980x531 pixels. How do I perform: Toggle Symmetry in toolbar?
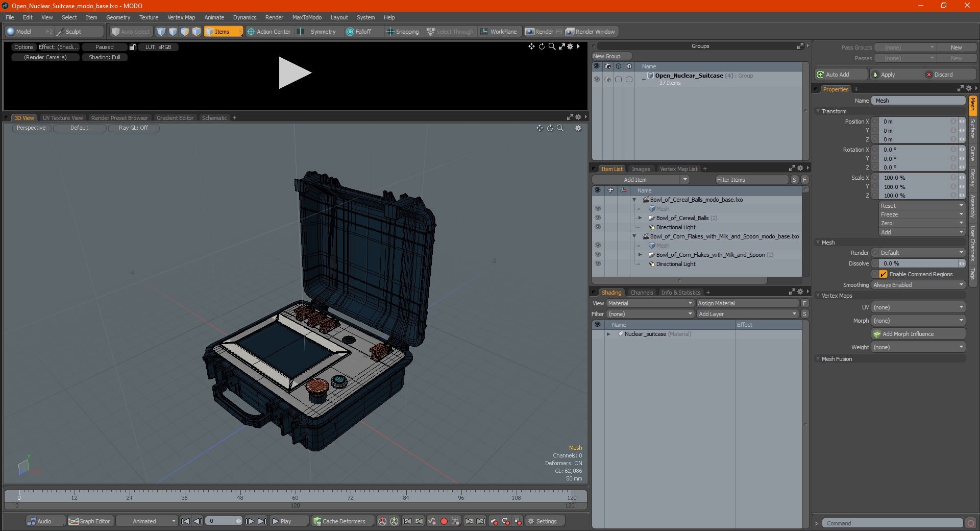click(x=318, y=32)
